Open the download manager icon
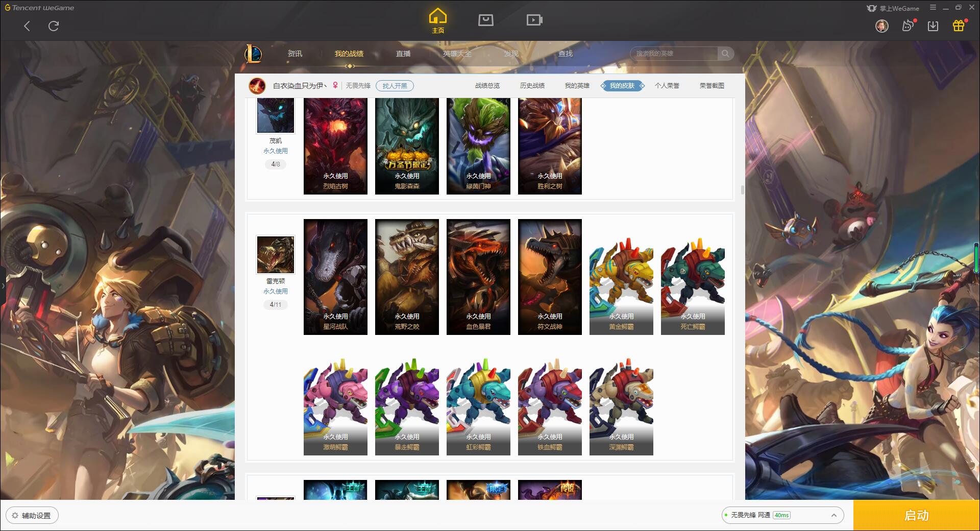 [x=933, y=26]
